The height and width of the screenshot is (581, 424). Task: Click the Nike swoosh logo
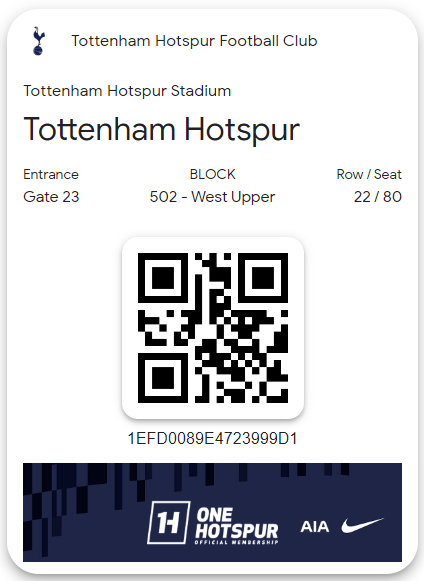[362, 525]
